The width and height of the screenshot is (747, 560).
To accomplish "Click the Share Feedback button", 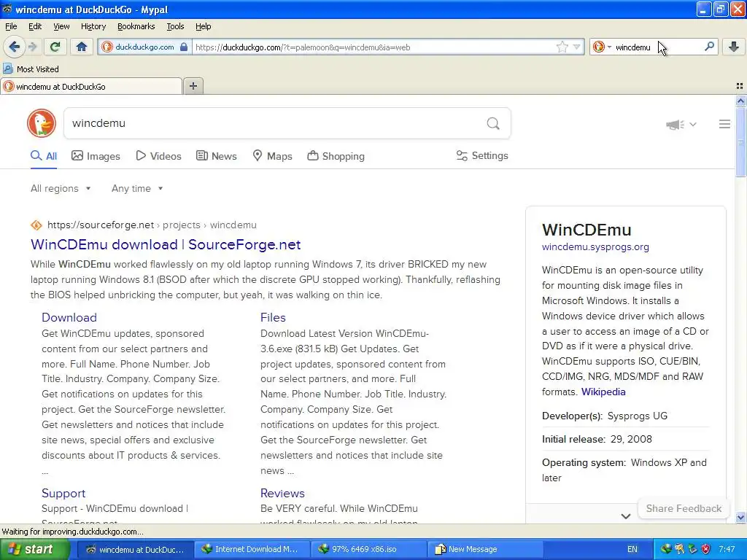I will 684,508.
